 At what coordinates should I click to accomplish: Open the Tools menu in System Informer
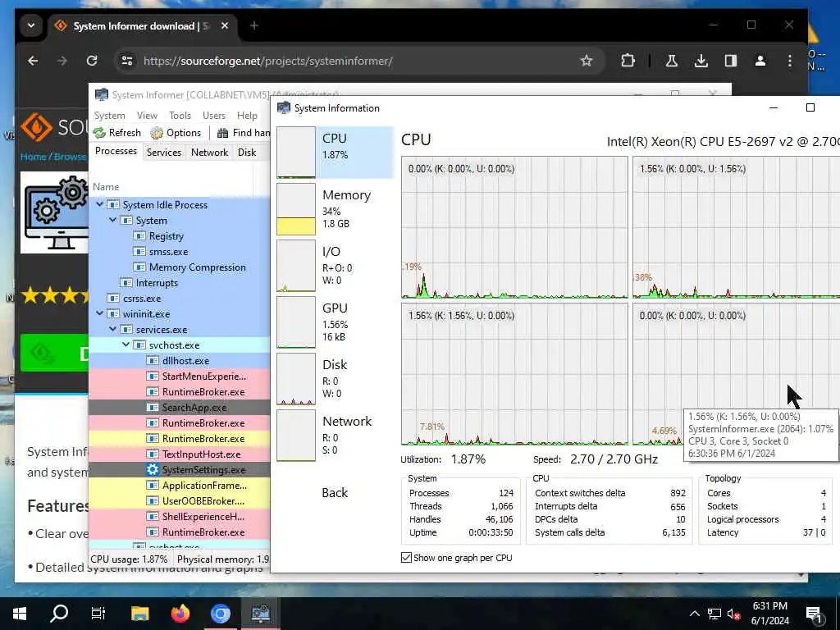pyautogui.click(x=180, y=115)
